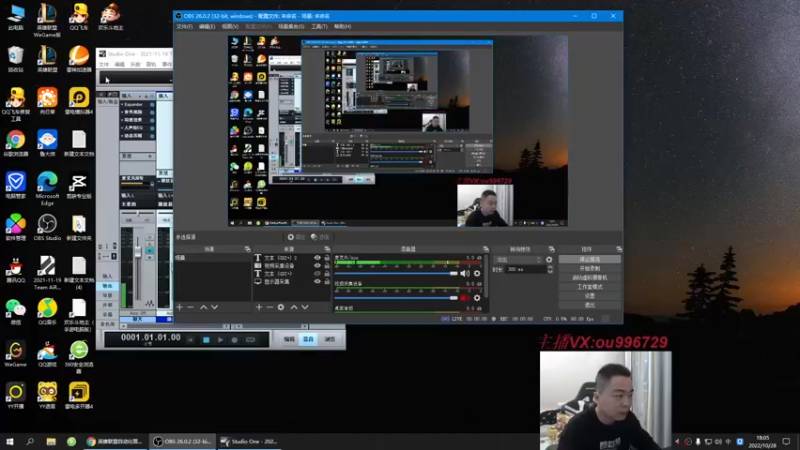
Task: Click the 工作室模式 button in OBS Controls
Action: click(x=590, y=287)
